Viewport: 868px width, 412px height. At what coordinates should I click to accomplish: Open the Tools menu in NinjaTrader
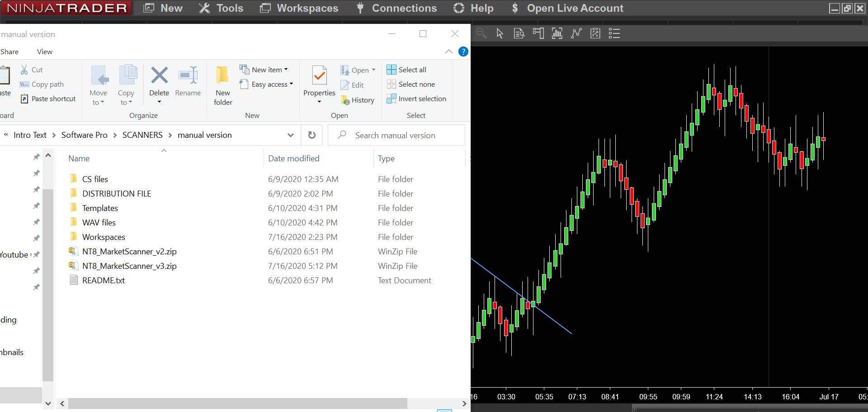(x=221, y=8)
